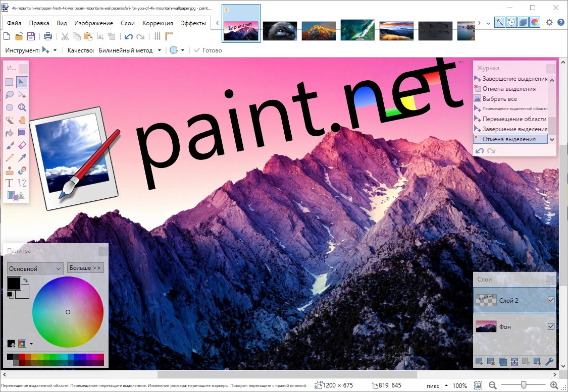Select the Recolor tool
The width and height of the screenshot is (568, 392).
click(x=22, y=171)
